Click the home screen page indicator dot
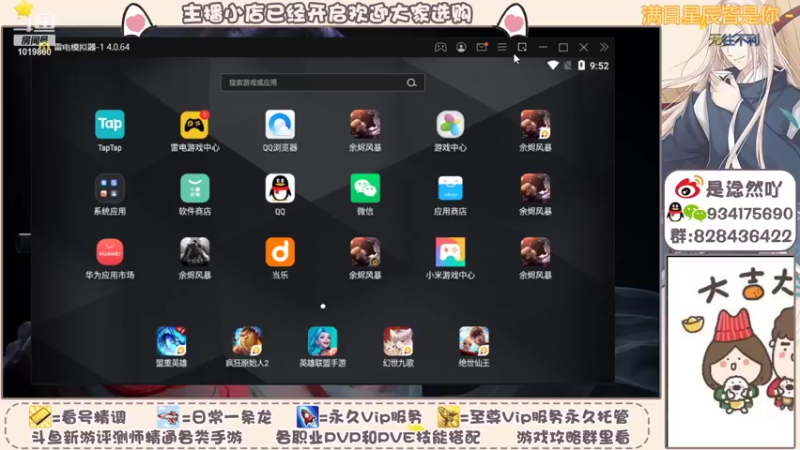This screenshot has height=450, width=800. coord(322,306)
